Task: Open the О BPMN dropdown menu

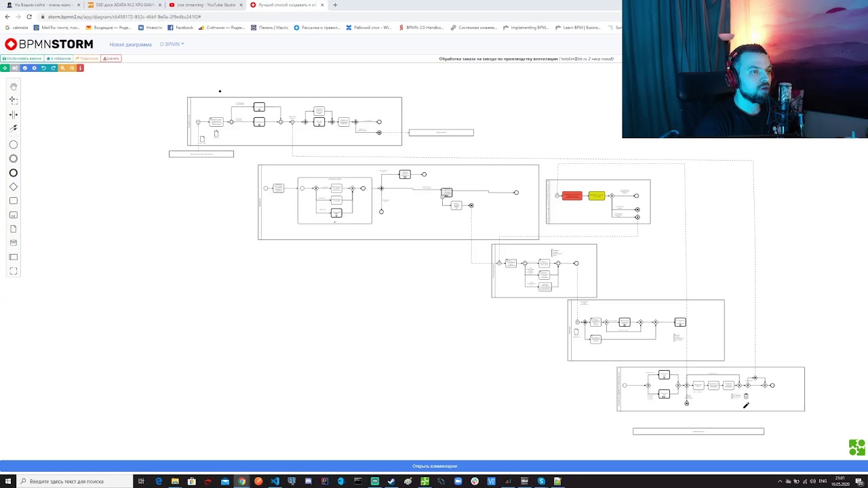Action: point(172,44)
